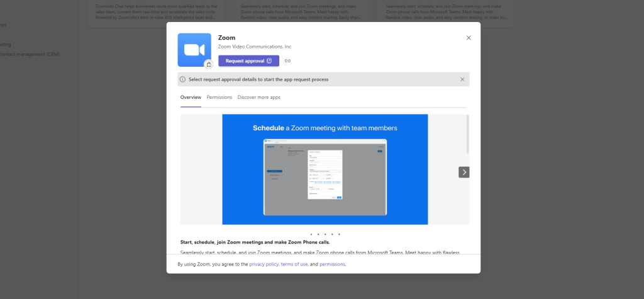The width and height of the screenshot is (644, 299).
Task: Click the lock badge on Zoom logo
Action: tap(208, 64)
